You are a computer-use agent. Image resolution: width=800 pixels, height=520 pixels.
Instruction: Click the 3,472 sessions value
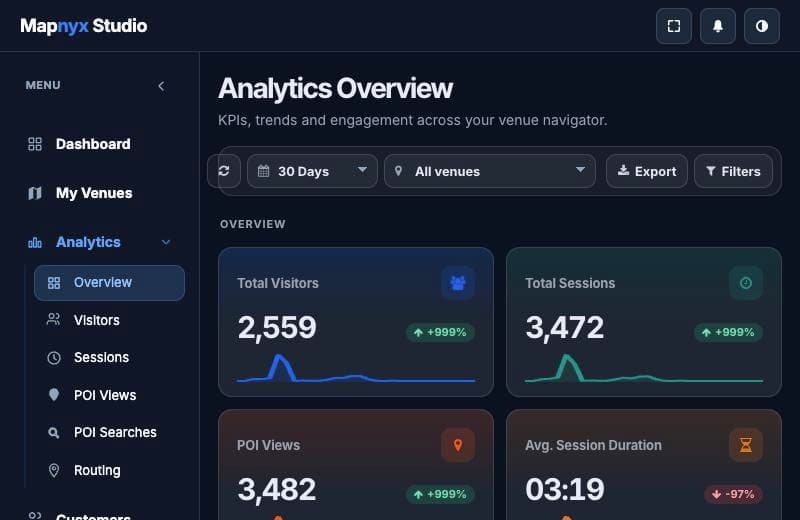(565, 327)
